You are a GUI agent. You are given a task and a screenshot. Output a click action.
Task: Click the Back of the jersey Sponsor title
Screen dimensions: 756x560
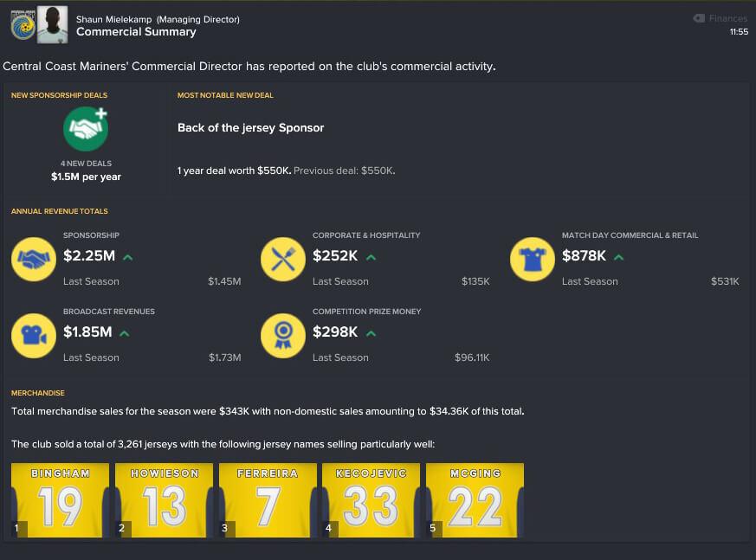(251, 128)
